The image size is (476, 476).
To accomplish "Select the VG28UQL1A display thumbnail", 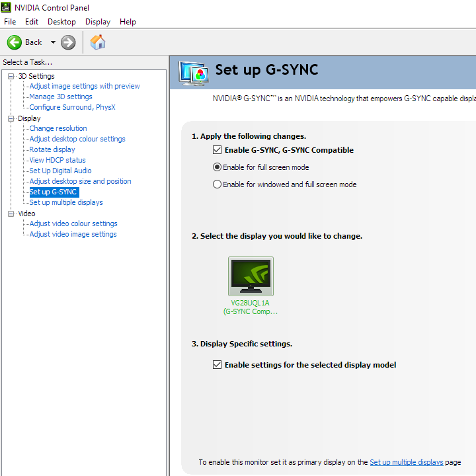I will 251,276.
